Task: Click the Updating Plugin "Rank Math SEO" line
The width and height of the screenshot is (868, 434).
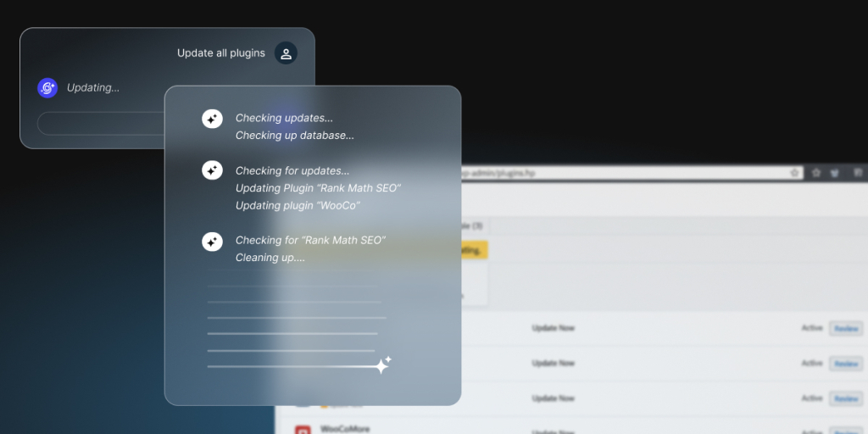Action: click(318, 188)
